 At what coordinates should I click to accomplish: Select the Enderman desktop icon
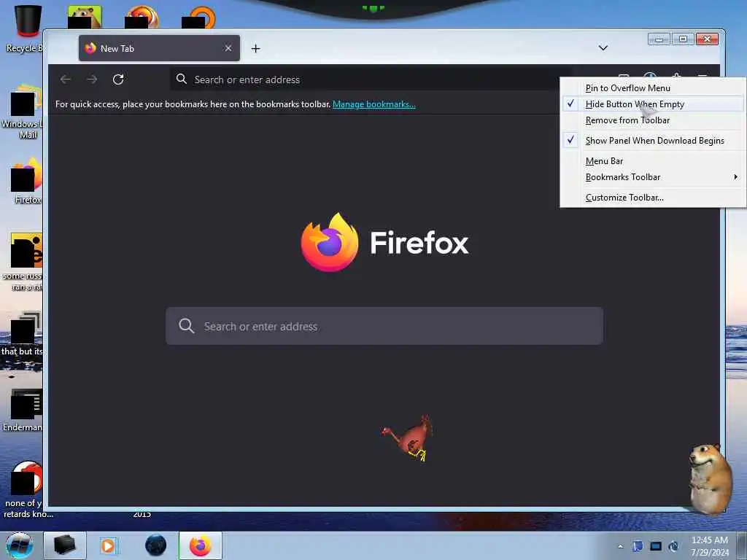[x=24, y=410]
